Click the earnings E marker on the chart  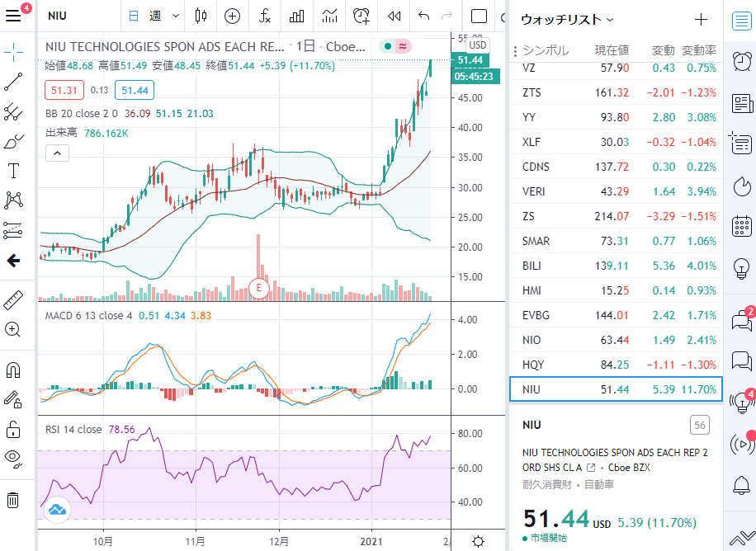coord(259,288)
